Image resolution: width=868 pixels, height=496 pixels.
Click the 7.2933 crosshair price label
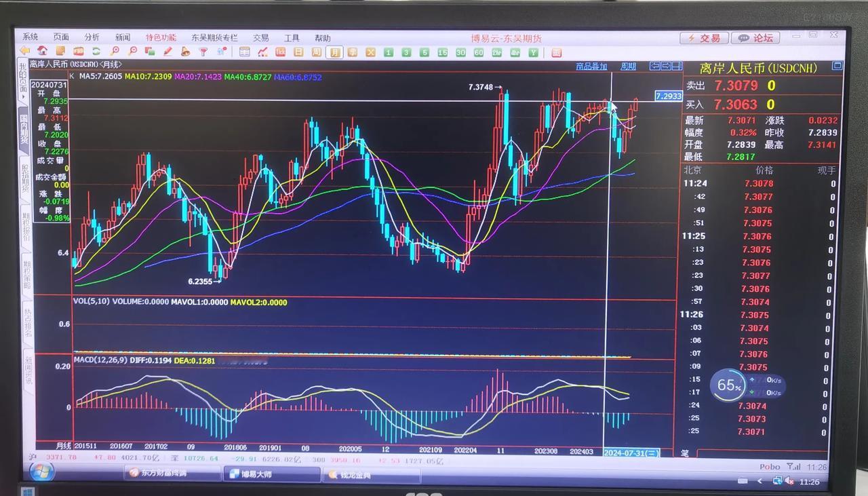(668, 96)
